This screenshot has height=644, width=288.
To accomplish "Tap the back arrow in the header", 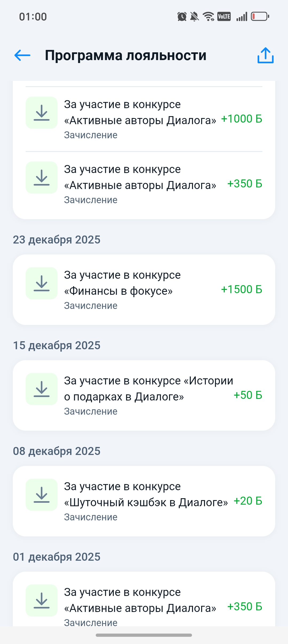I will click(x=22, y=55).
